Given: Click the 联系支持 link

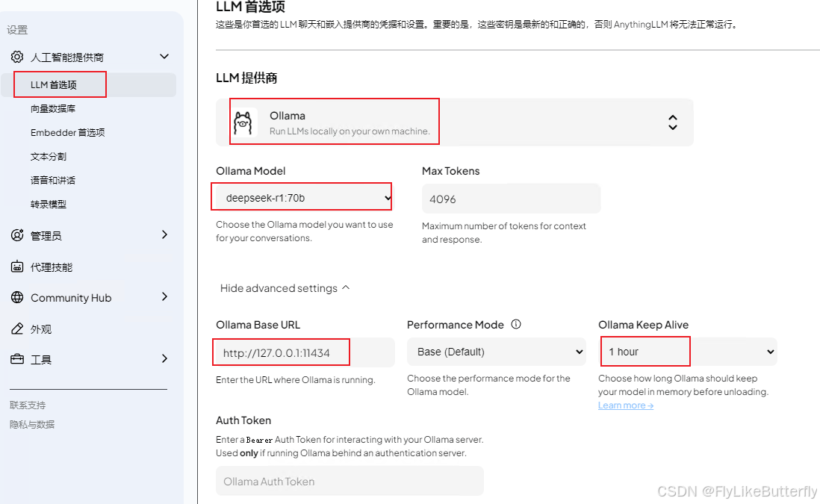Looking at the screenshot, I should click(x=27, y=405).
